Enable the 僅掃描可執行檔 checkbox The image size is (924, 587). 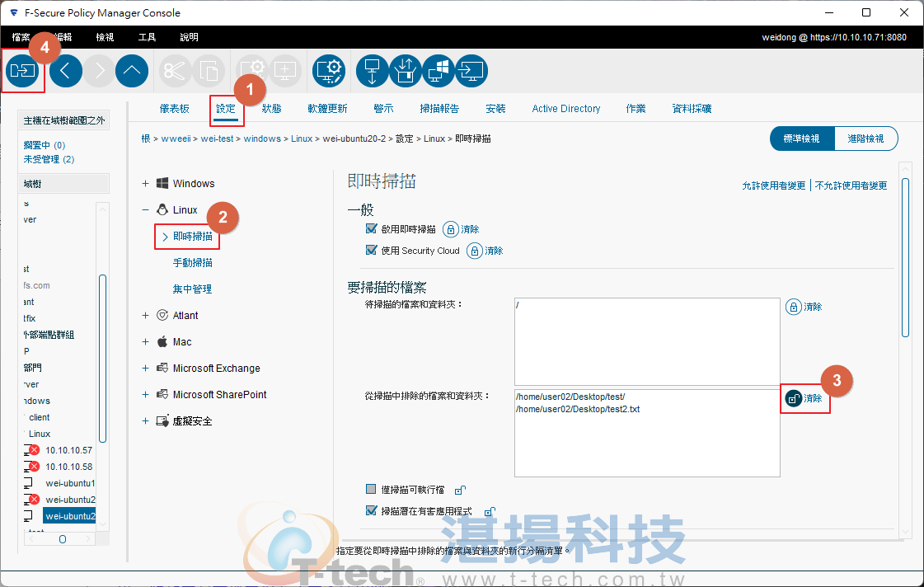coord(371,490)
